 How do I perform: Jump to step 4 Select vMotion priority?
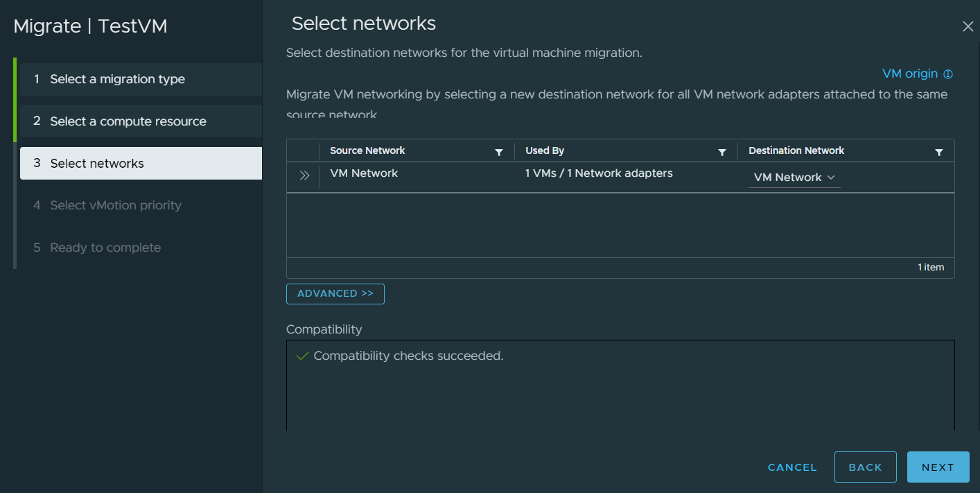tap(116, 205)
